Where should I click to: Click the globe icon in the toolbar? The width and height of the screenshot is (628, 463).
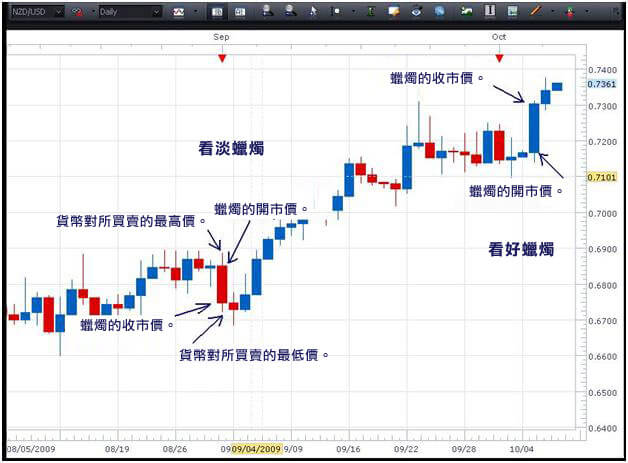point(440,12)
